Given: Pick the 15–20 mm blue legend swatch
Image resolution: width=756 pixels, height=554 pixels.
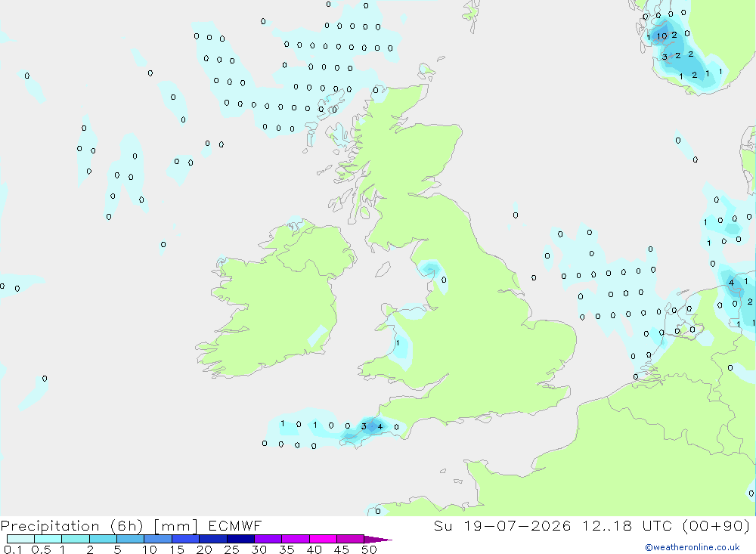Looking at the screenshot, I should click(186, 539).
